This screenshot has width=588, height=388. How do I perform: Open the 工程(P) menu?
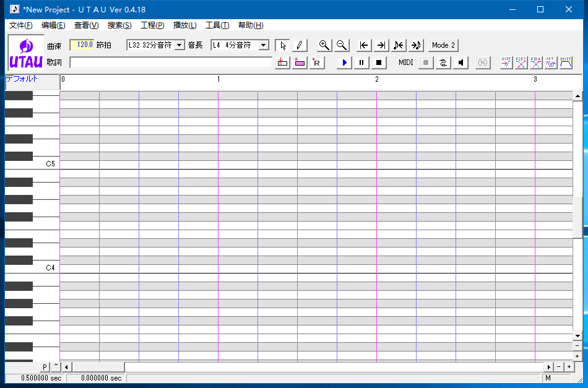click(152, 25)
